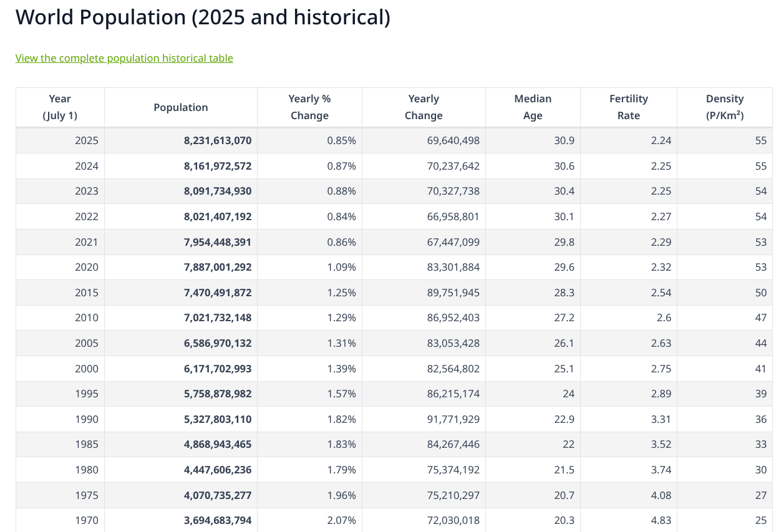Select the fertility rate 4.83 cell
This screenshot has width=776, height=532.
(629, 520)
